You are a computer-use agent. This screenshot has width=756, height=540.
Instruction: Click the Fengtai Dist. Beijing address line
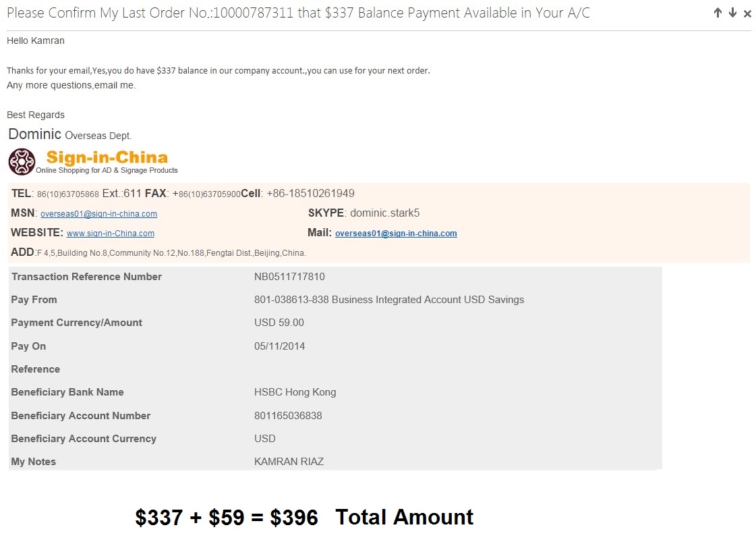point(171,253)
